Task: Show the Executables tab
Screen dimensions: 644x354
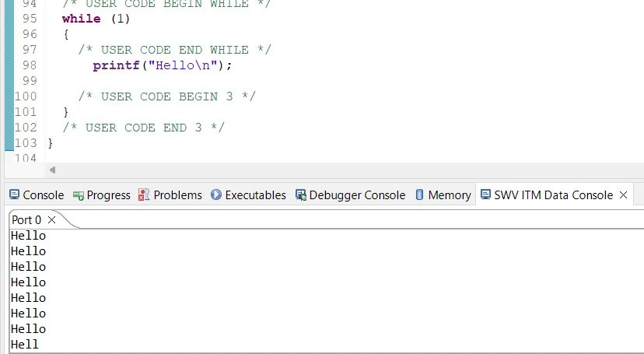Action: click(x=248, y=195)
